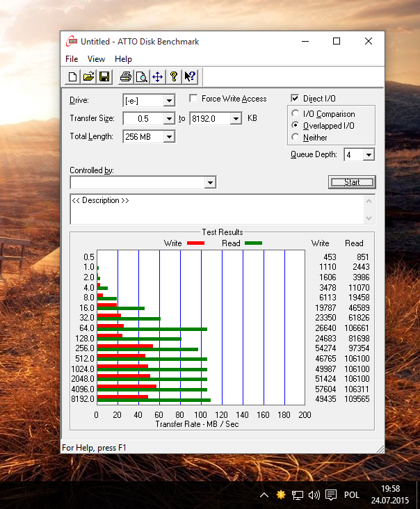Uncheck the Direct I/O checkbox
Image resolution: width=420 pixels, height=509 pixels.
click(295, 99)
